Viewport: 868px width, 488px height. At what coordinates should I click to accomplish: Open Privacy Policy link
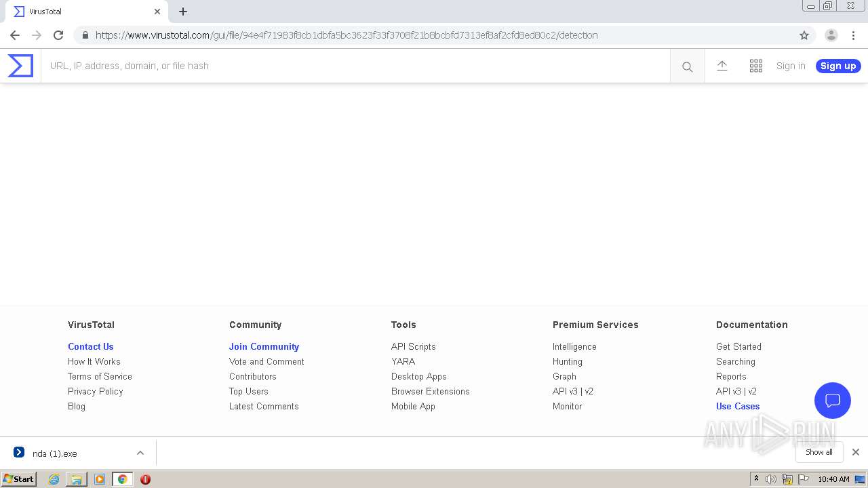[96, 391]
